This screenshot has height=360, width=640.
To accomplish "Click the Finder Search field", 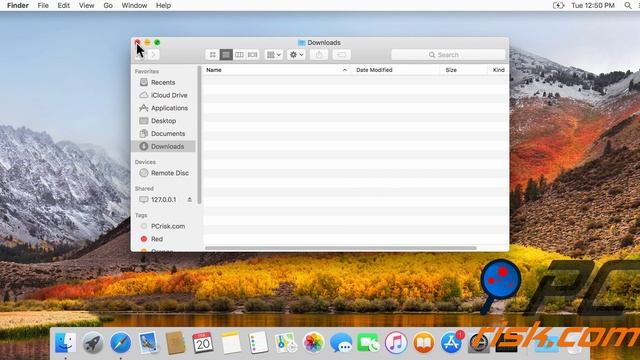I will coord(448,55).
